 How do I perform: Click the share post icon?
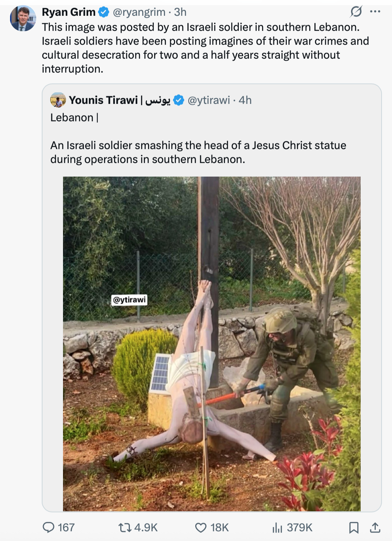375,527
